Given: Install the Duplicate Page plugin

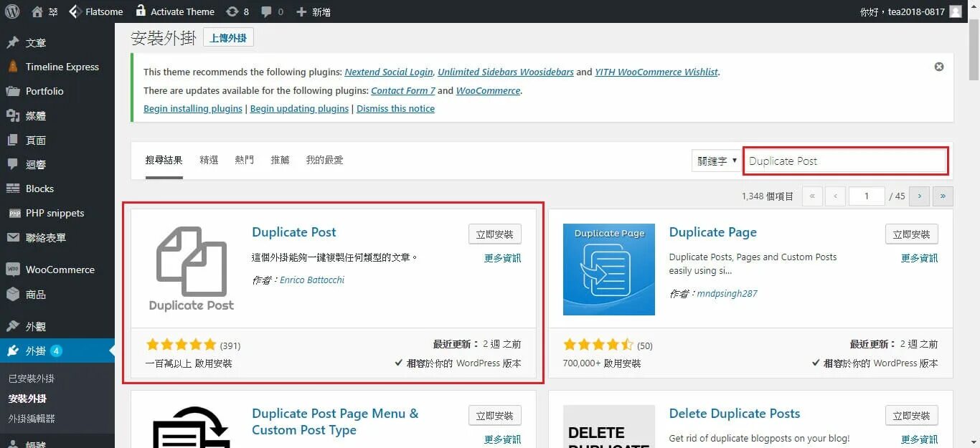Looking at the screenshot, I should (x=912, y=234).
